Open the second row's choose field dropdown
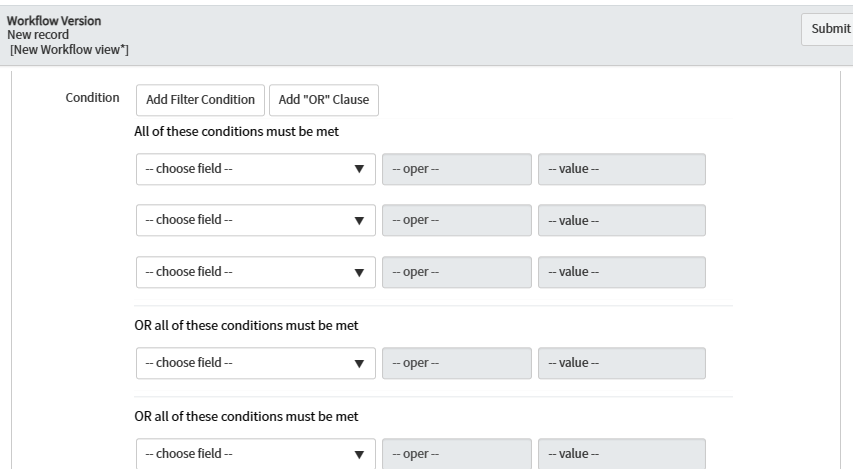The width and height of the screenshot is (853, 475). click(x=255, y=221)
